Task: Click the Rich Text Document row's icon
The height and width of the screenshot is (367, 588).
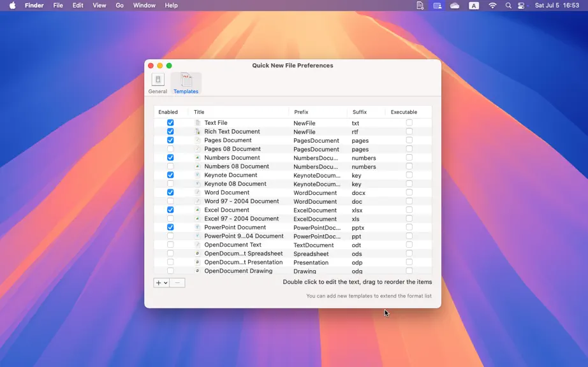Action: point(198,131)
